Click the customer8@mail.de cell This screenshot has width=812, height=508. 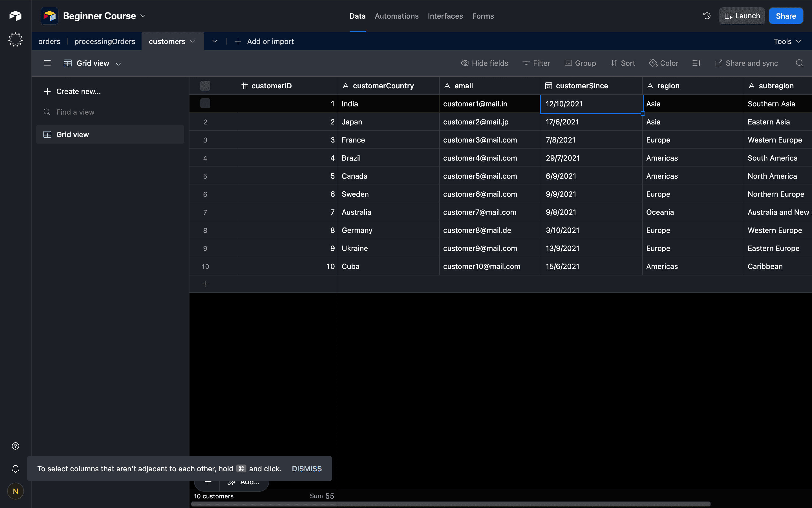pyautogui.click(x=490, y=230)
